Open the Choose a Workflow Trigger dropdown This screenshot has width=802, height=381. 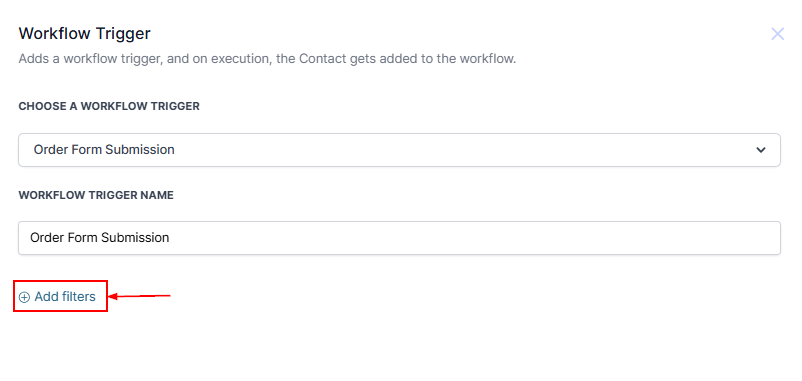tap(399, 150)
